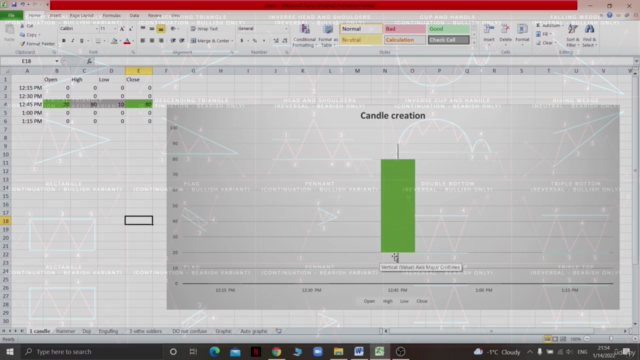Click Increase Font Size icon

coord(122,29)
